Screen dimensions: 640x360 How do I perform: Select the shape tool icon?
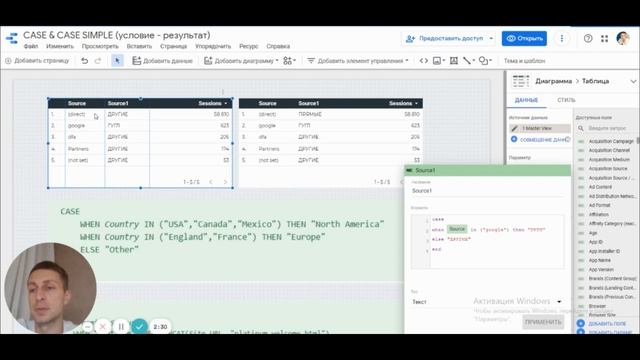tap(485, 61)
